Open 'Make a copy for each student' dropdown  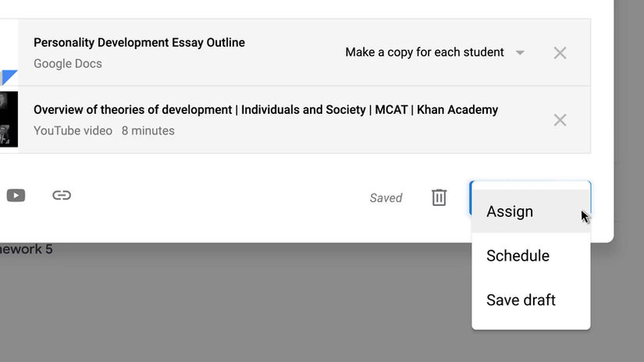(435, 52)
